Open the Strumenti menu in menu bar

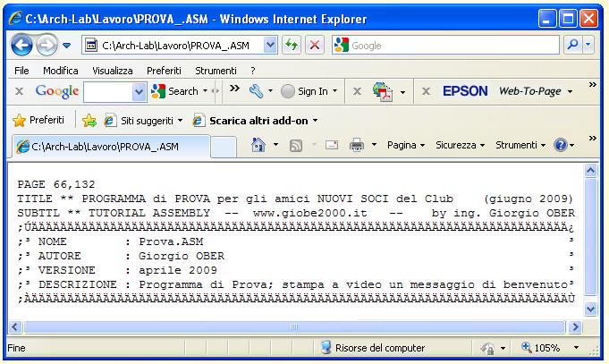(216, 71)
